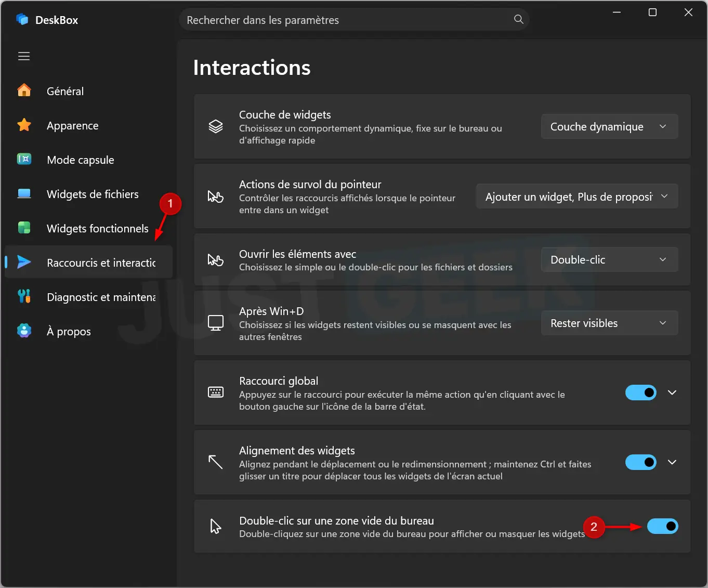Image resolution: width=708 pixels, height=588 pixels.
Task: Open the À propos page
Action: (x=88, y=331)
